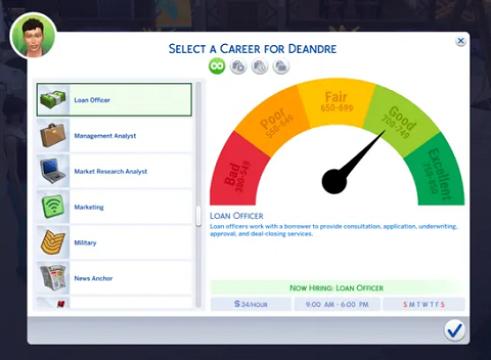Click the Loan Officer cash stack icon

[53, 100]
